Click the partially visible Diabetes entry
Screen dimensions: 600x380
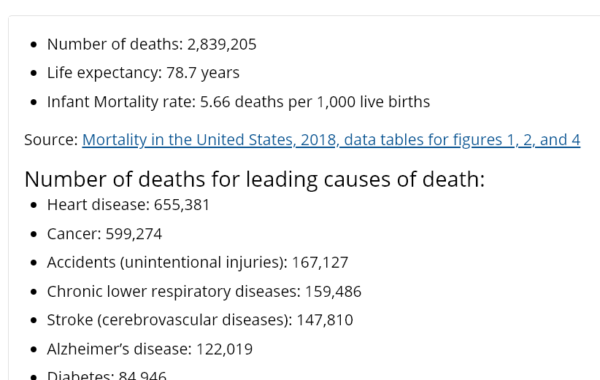click(x=107, y=375)
